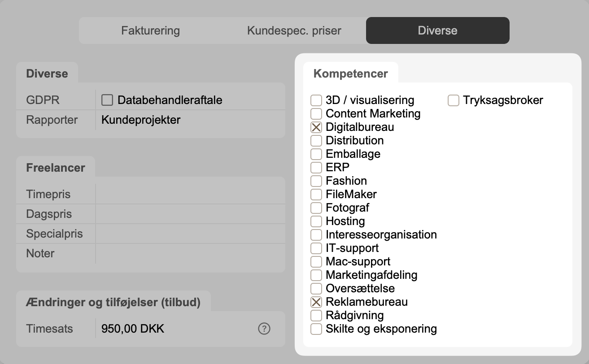Click into the Specialpris field

(190, 234)
